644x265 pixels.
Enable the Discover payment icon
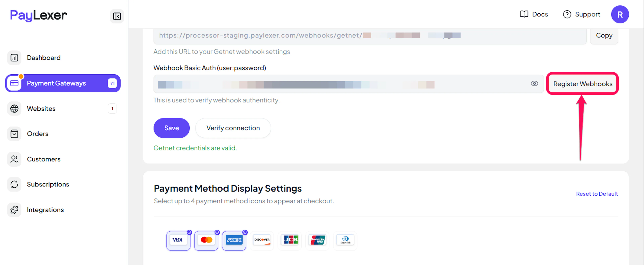tap(262, 240)
